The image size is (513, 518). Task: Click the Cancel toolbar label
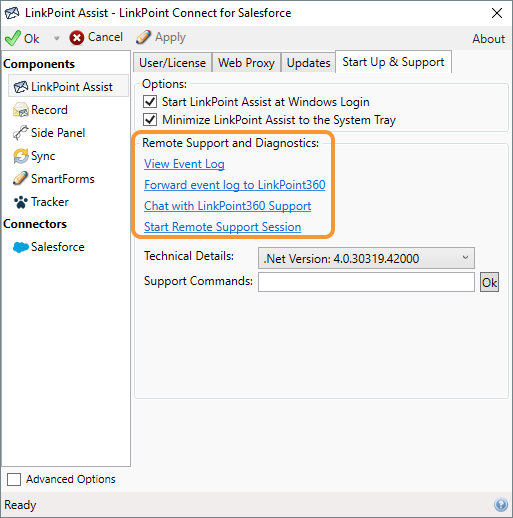click(105, 37)
